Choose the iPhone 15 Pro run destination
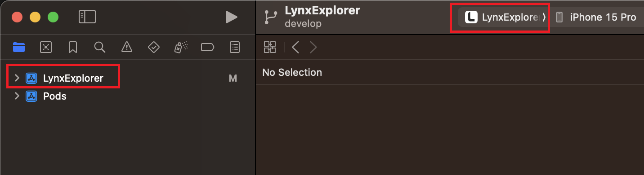Screen dimensions: 644x175 click(x=595, y=17)
